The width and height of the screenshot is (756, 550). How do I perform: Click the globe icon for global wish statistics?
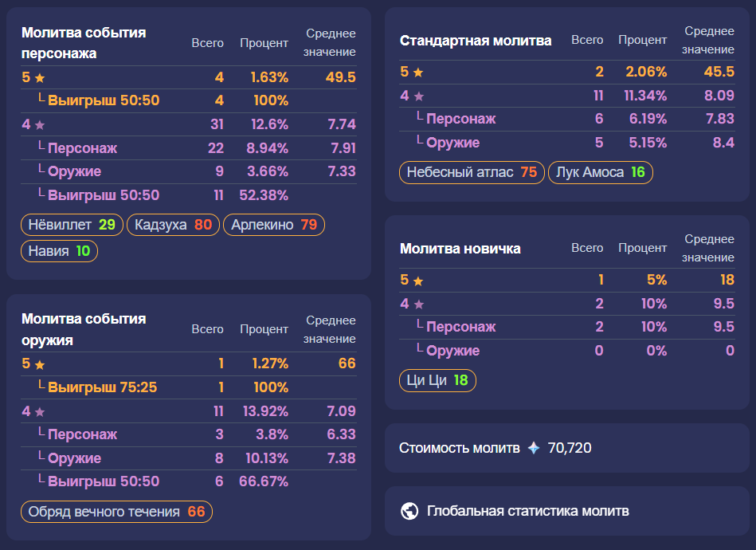(x=409, y=511)
